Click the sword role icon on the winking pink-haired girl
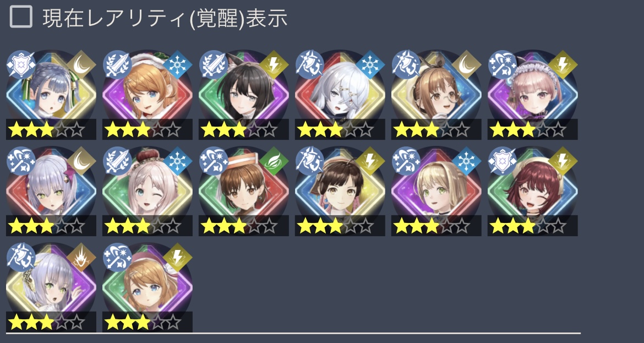Image resolution: width=644 pixels, height=343 pixels. pos(117,161)
